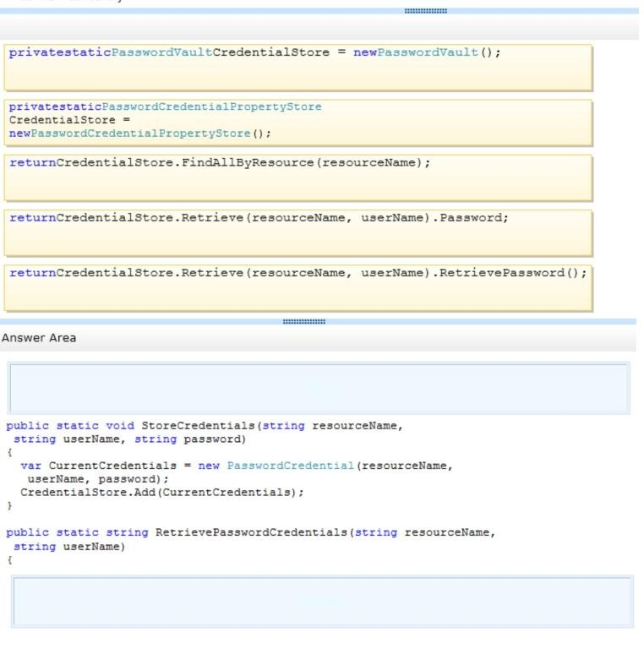Click the 'userName, password);' code line
The height and width of the screenshot is (649, 644).
98,479
